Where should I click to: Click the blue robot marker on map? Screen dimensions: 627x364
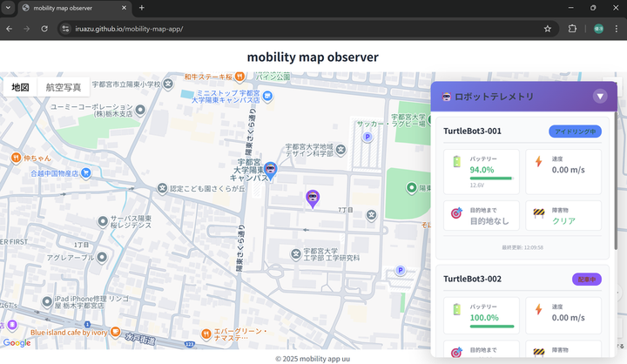click(x=271, y=170)
